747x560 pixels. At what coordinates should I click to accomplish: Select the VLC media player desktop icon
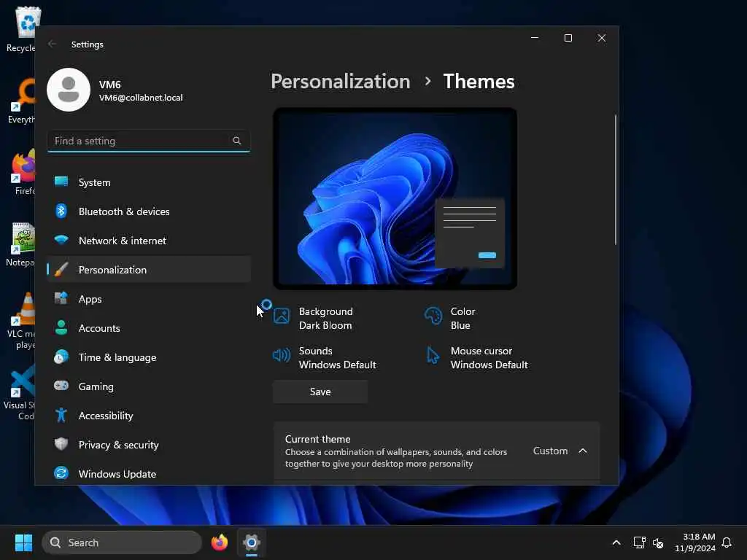coord(21,321)
